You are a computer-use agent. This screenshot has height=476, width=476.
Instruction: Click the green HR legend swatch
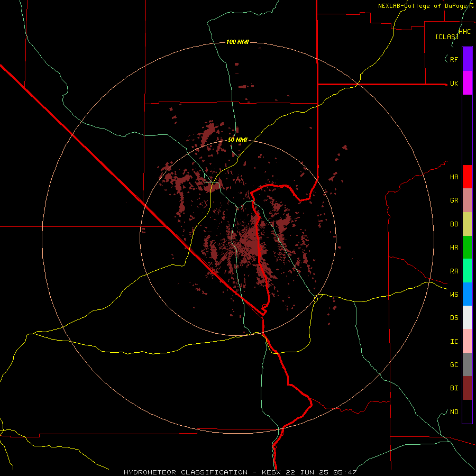(x=467, y=248)
